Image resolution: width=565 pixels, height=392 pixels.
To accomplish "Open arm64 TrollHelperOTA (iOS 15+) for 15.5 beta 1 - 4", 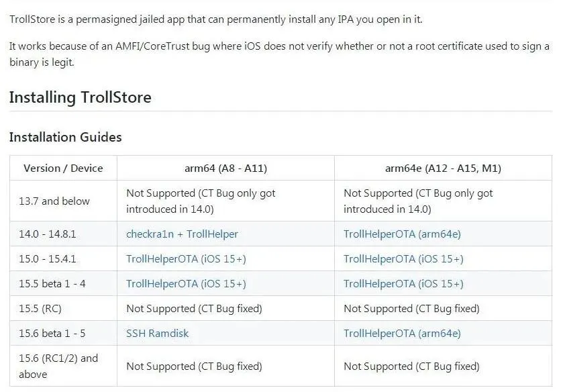I will pos(186,284).
